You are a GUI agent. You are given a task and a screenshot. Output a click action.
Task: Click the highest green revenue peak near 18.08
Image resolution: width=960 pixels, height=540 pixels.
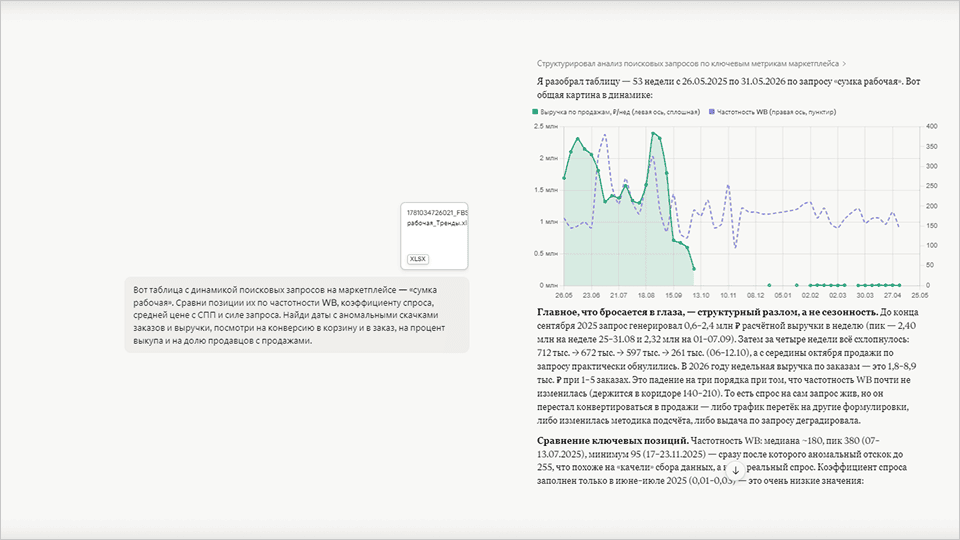coord(653,133)
